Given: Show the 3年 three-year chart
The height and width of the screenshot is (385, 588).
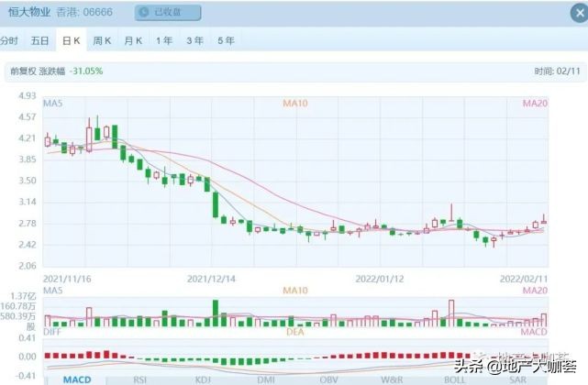Looking at the screenshot, I should click(x=195, y=40).
